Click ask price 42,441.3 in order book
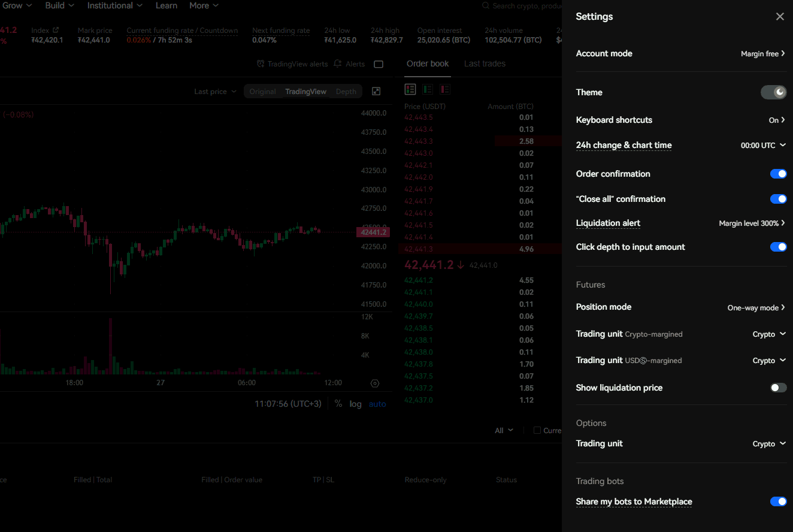 (417, 249)
